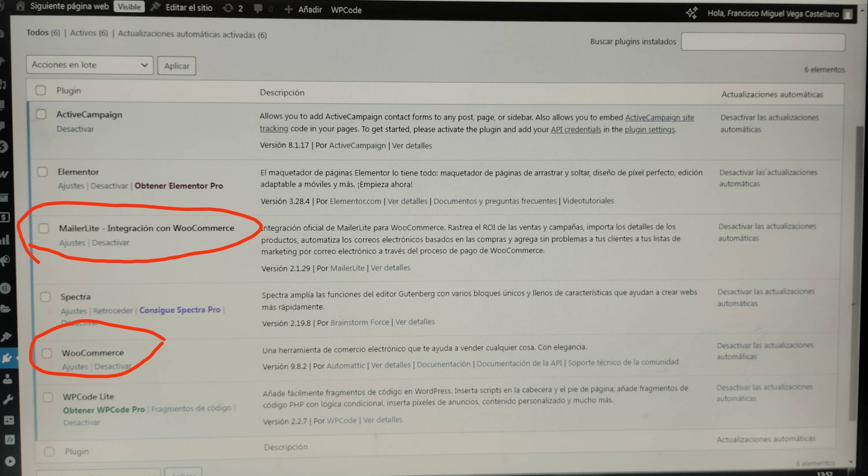Image resolution: width=868 pixels, height=476 pixels.
Task: Open the Marketing megaphone sidebar icon
Action: [5, 261]
